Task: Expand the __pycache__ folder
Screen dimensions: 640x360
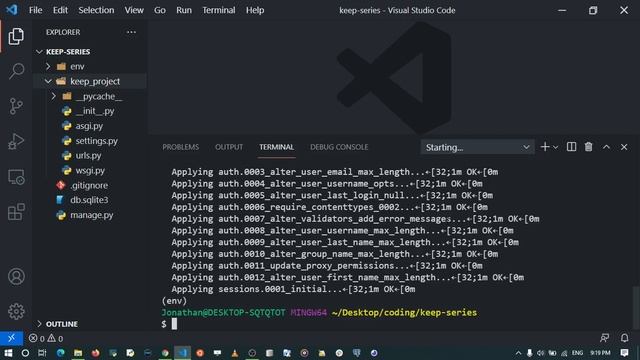Action: pyautogui.click(x=53, y=96)
